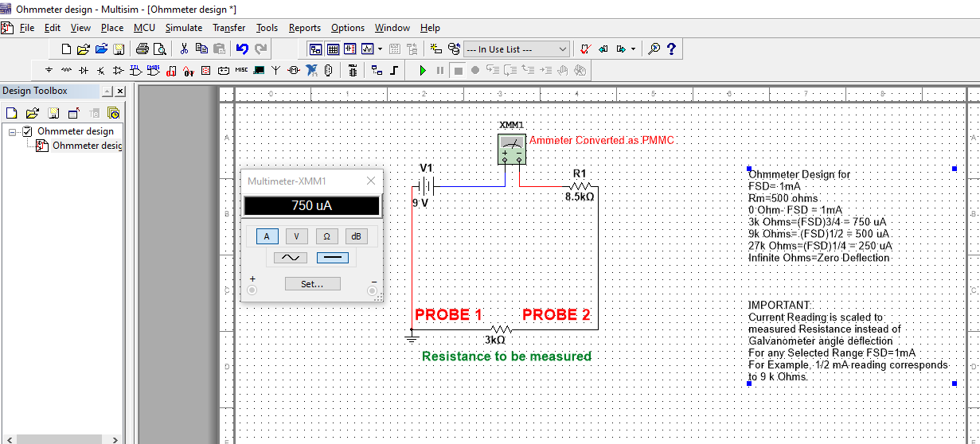Stop the simulation
The image size is (980, 444).
(458, 71)
